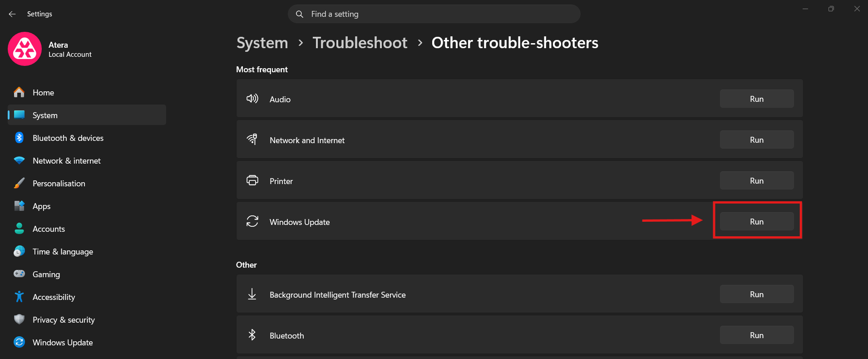Click the Time & language globe icon

pos(19,251)
